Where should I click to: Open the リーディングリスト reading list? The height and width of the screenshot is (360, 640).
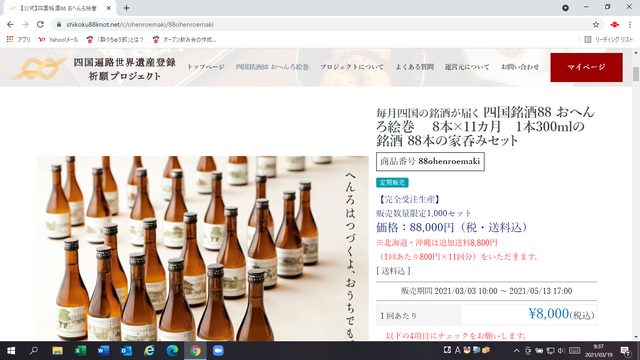click(609, 40)
